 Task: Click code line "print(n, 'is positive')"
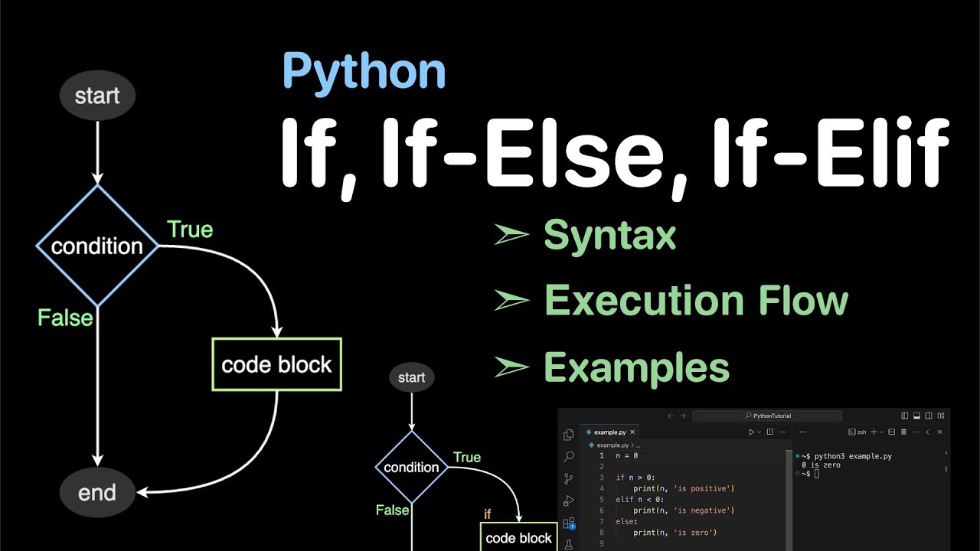click(684, 488)
